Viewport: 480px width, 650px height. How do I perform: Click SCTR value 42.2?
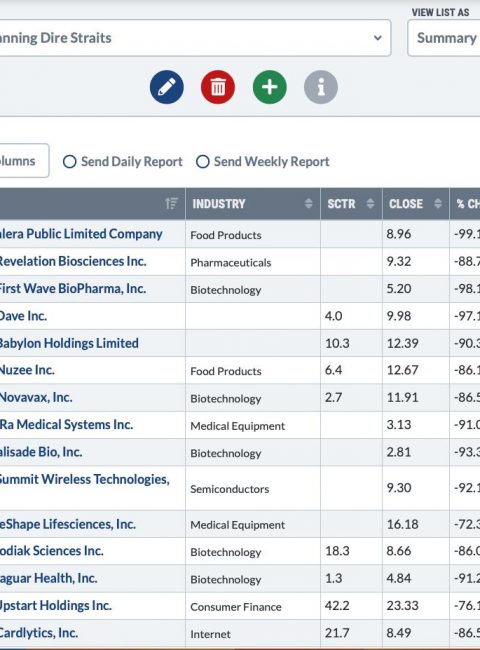tap(337, 606)
